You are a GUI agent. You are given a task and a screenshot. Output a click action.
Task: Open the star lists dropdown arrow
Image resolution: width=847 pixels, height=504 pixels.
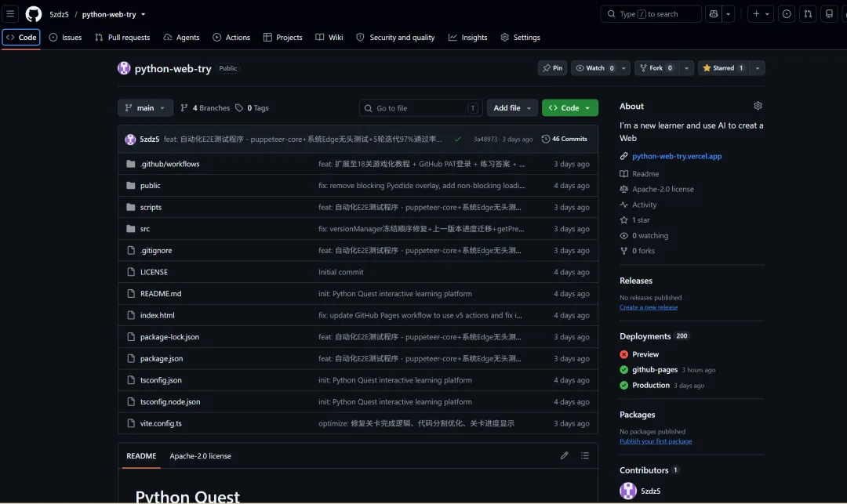[758, 68]
